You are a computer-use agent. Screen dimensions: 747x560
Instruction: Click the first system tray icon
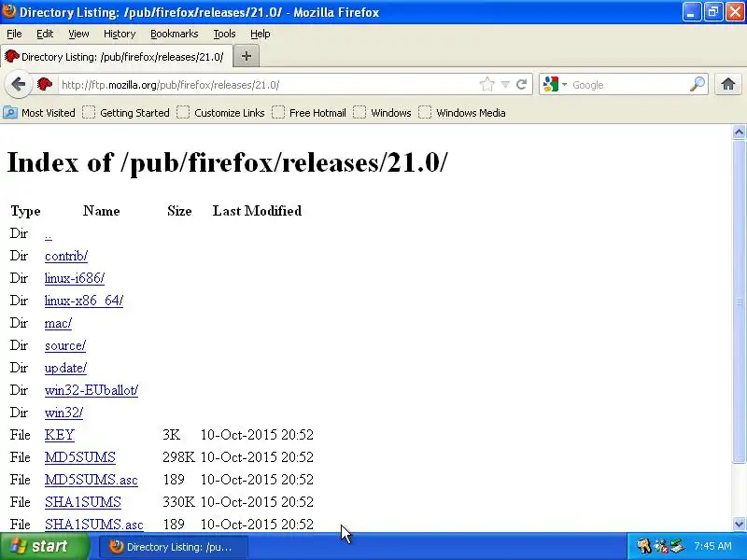pyautogui.click(x=644, y=546)
